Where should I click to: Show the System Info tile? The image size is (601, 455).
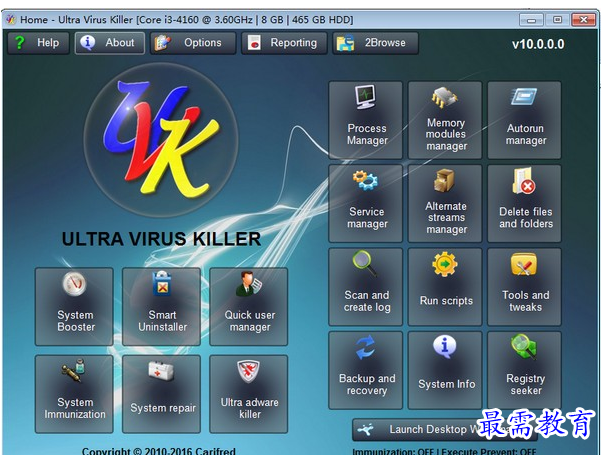445,370
